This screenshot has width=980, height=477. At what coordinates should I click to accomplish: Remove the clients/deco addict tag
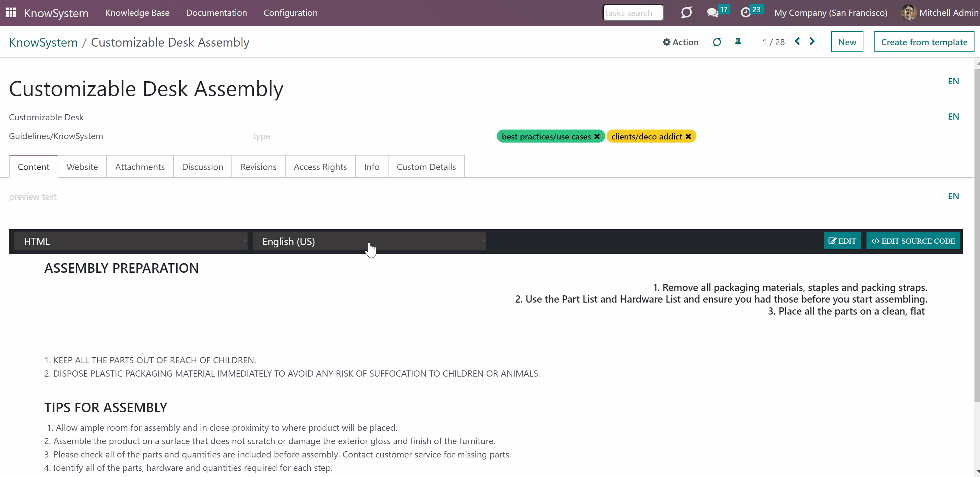point(688,136)
